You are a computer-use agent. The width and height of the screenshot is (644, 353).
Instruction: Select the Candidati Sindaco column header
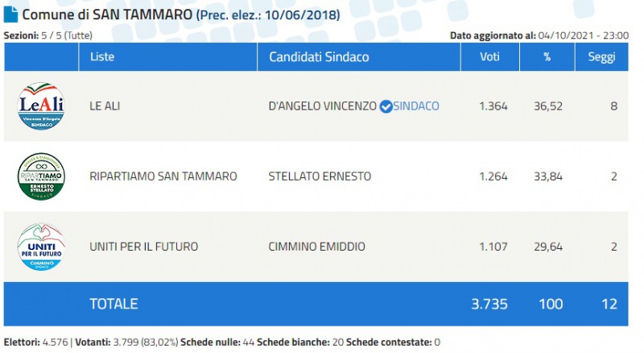click(x=319, y=57)
